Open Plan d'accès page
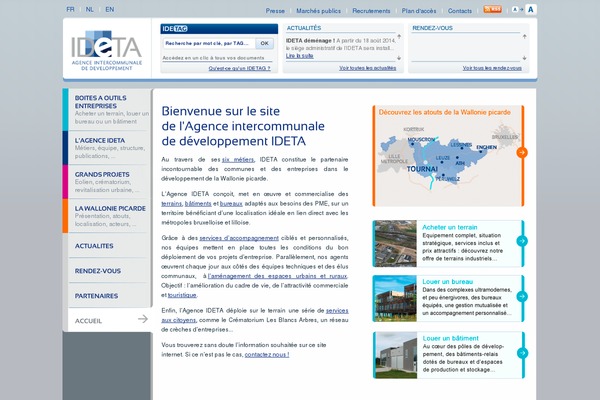This screenshot has height=400, width=600. (x=419, y=11)
